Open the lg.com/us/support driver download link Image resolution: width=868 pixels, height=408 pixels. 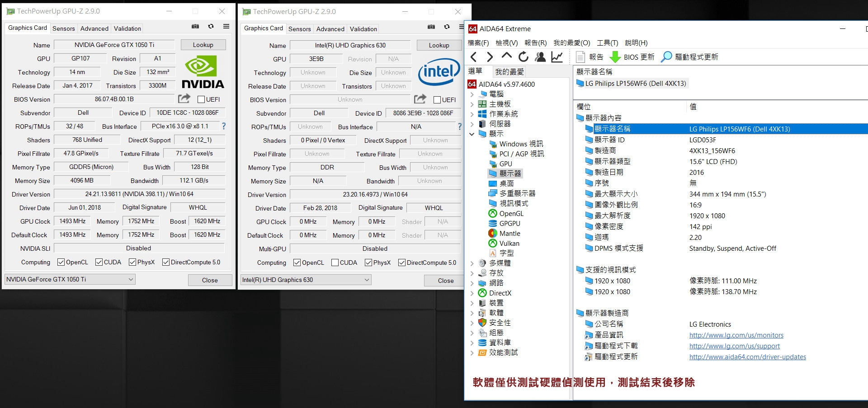[x=735, y=346]
